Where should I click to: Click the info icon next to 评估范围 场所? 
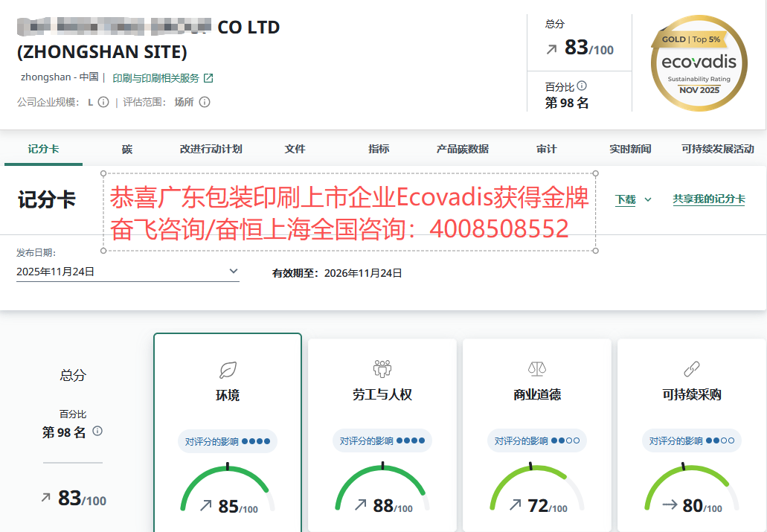(205, 102)
